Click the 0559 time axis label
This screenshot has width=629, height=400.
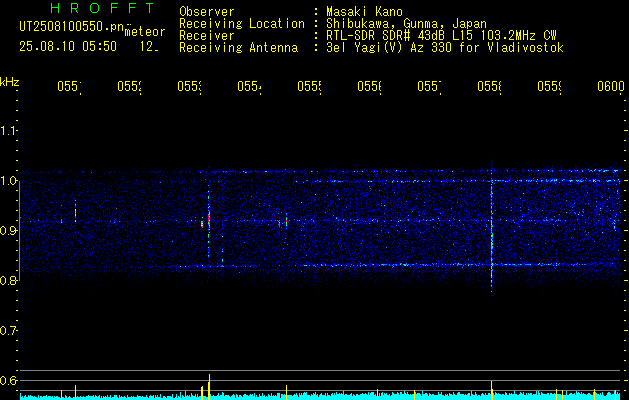coord(550,87)
